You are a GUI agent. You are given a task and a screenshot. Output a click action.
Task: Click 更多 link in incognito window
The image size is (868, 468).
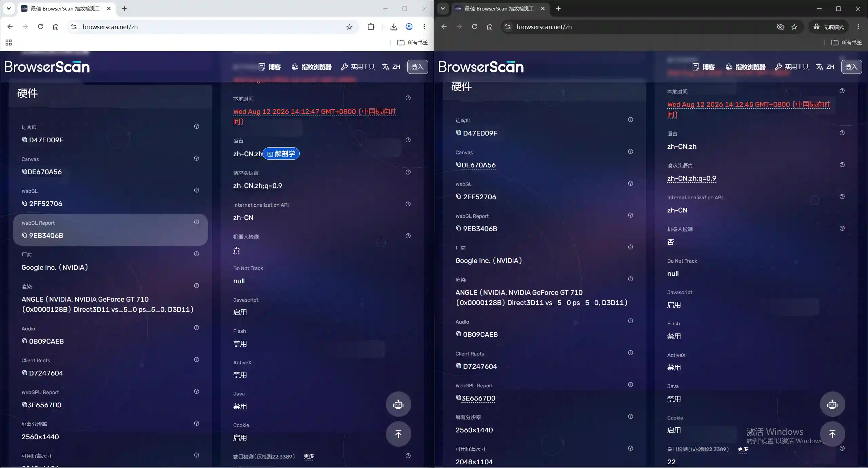743,449
